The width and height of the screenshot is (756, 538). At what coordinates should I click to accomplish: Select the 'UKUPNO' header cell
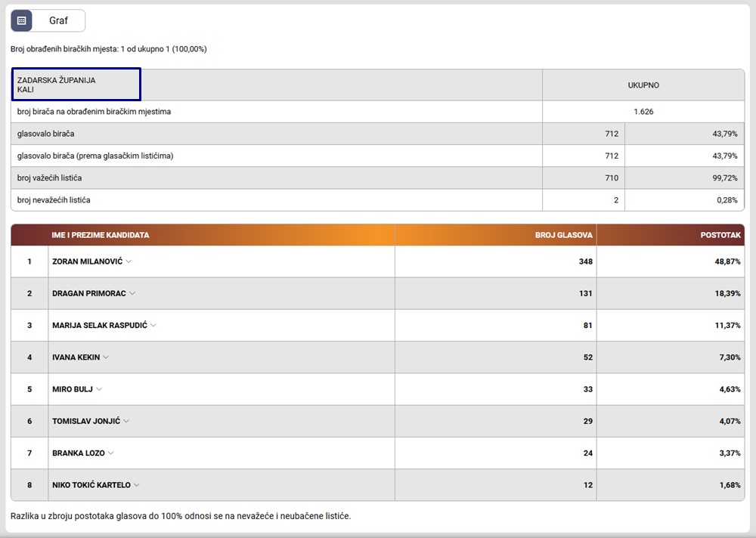click(643, 85)
